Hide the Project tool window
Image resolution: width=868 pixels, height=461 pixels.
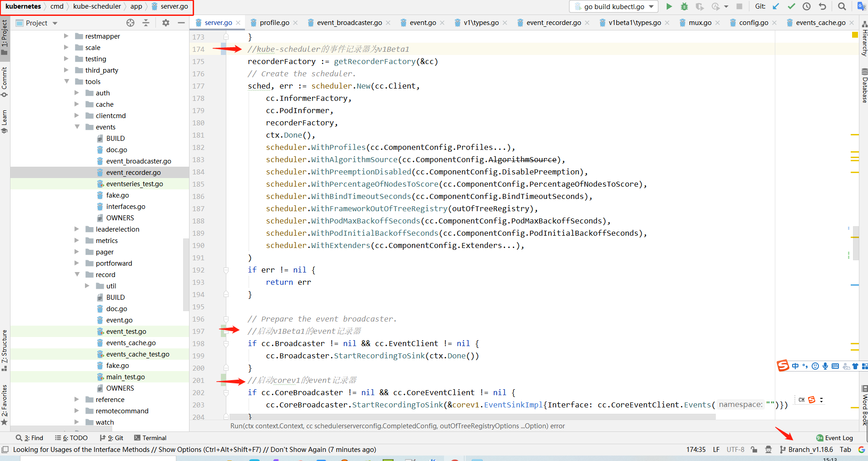181,23
